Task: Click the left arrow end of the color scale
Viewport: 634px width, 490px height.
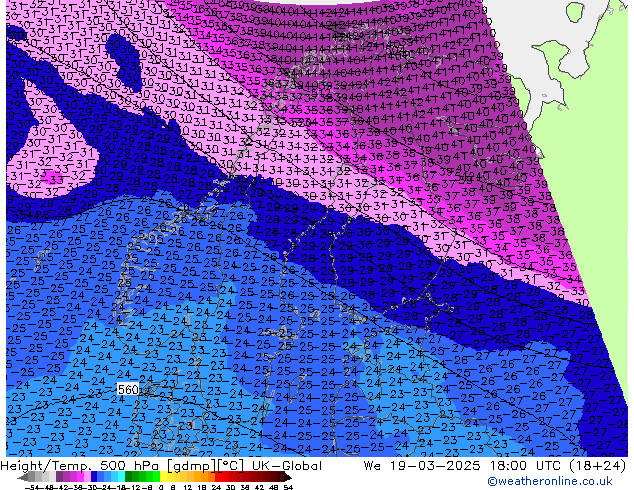Action: click(x=23, y=477)
